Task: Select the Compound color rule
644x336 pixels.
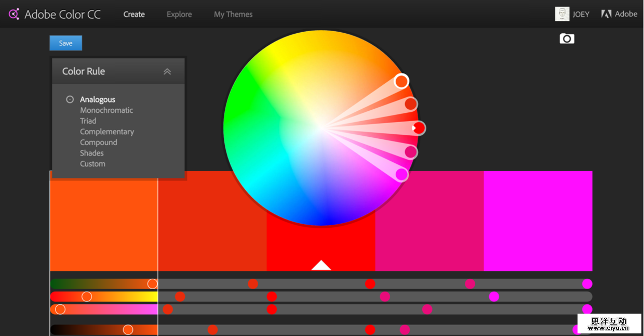Action: [99, 142]
